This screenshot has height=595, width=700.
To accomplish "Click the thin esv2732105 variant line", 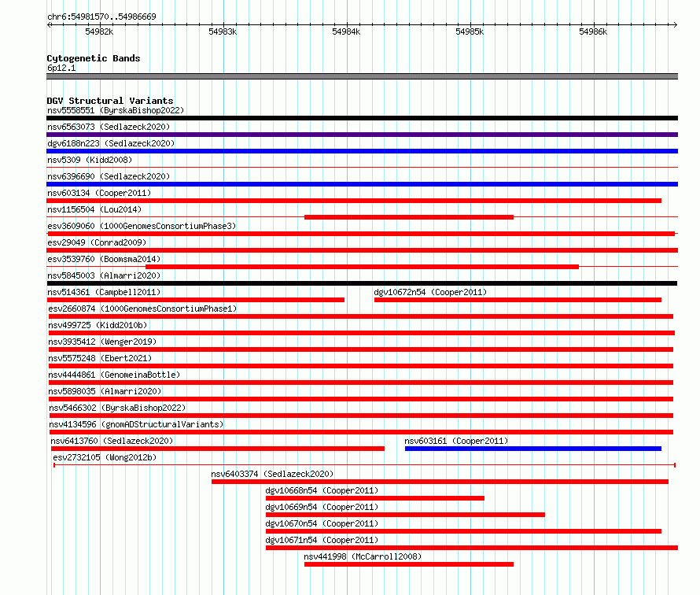I will click(x=364, y=465).
